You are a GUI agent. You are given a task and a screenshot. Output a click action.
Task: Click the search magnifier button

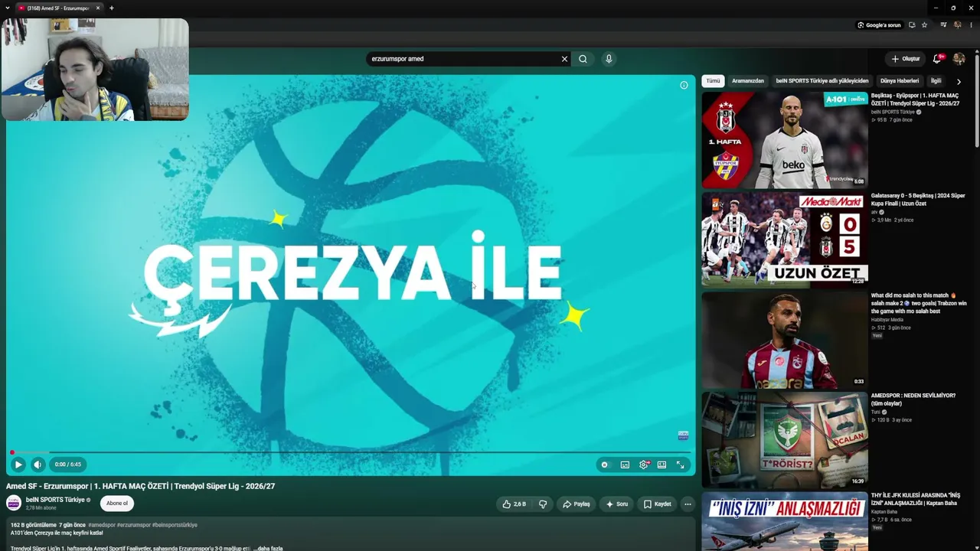(583, 59)
